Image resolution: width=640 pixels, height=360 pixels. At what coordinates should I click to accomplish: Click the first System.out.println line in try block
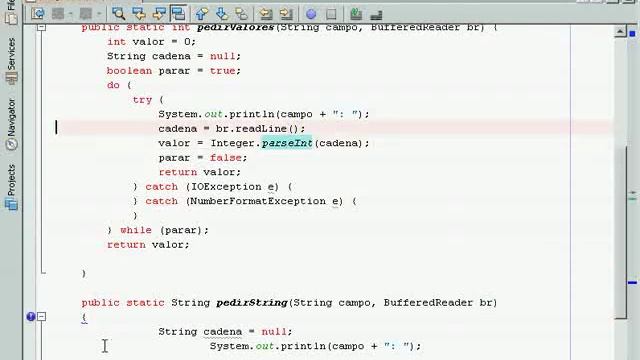pos(264,114)
